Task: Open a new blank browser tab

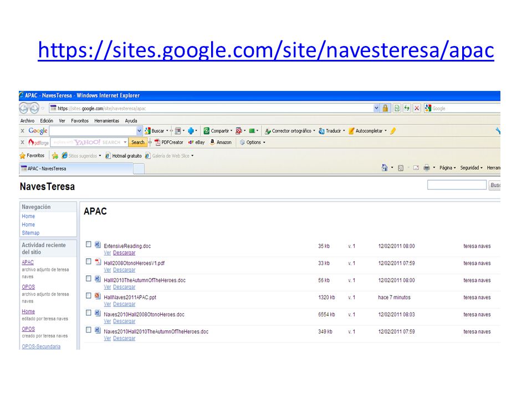Action: 139,168
